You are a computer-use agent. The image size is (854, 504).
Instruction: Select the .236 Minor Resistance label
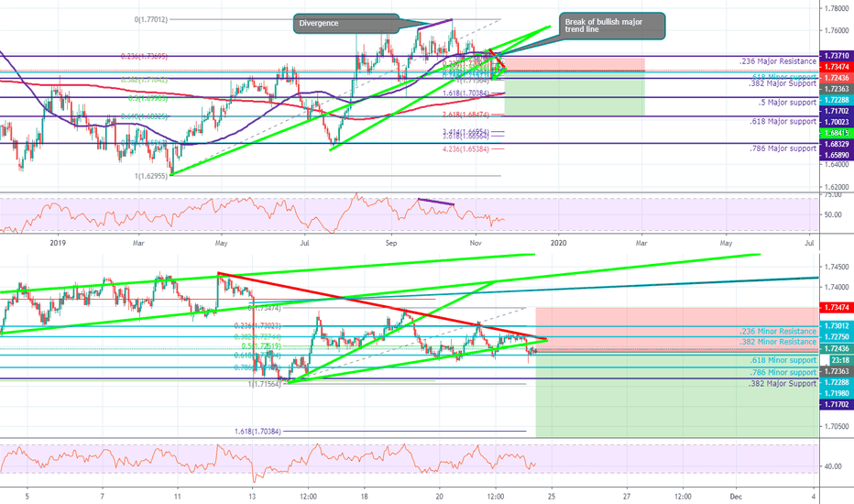tap(777, 331)
